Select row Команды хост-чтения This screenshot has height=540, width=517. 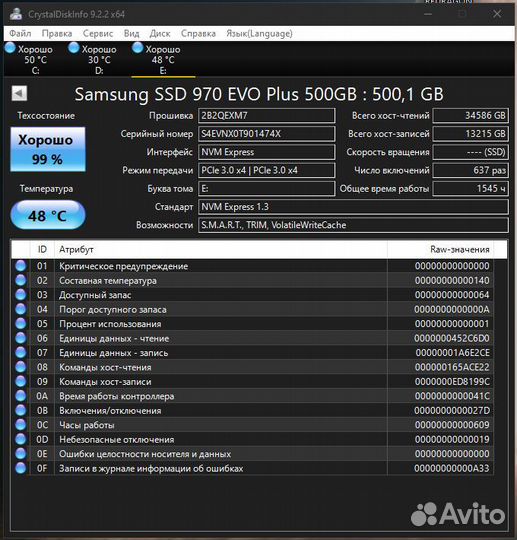253,367
